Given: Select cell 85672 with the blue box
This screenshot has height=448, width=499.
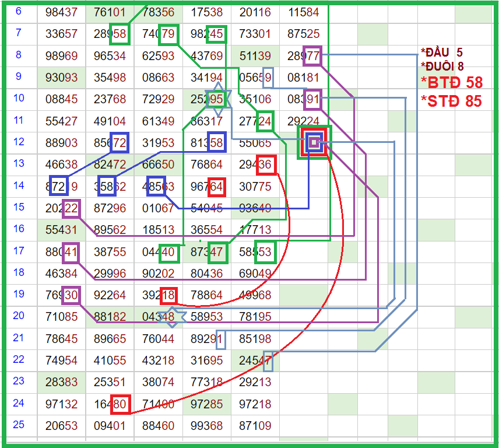Looking at the screenshot, I should (110, 142).
